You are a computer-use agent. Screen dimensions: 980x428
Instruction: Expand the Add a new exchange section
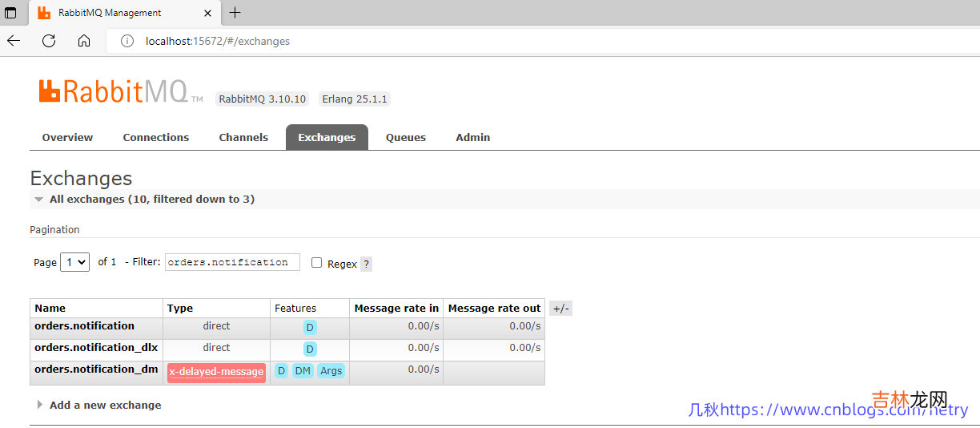105,405
